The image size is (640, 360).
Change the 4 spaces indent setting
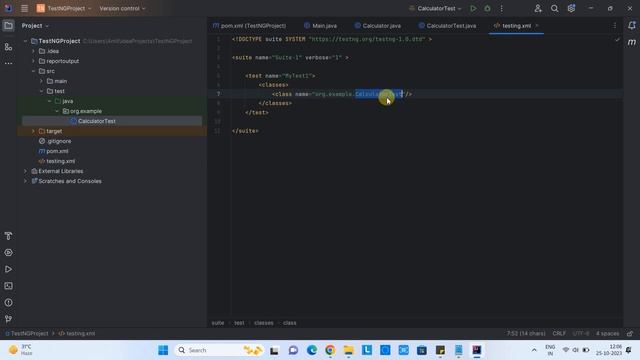click(x=607, y=333)
